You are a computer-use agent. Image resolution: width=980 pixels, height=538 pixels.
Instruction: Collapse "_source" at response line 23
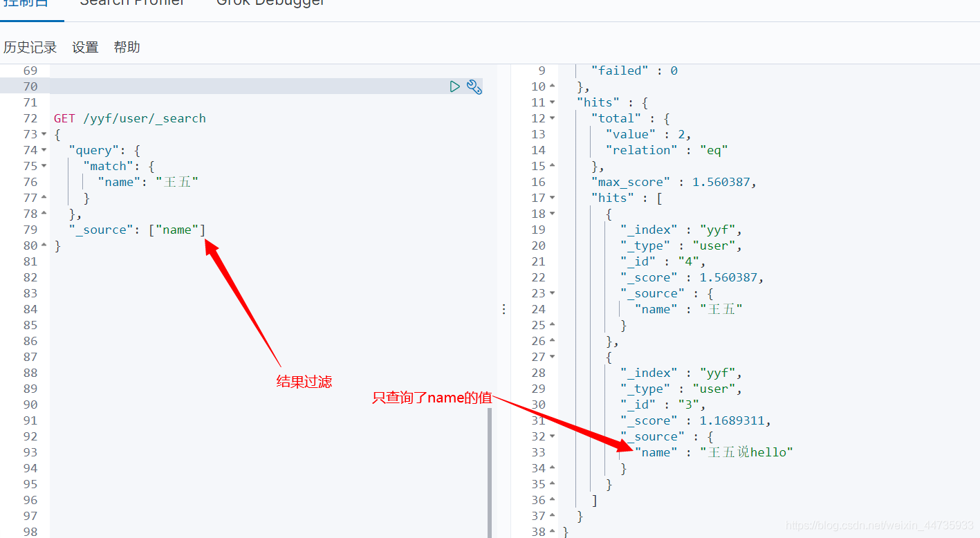point(552,293)
